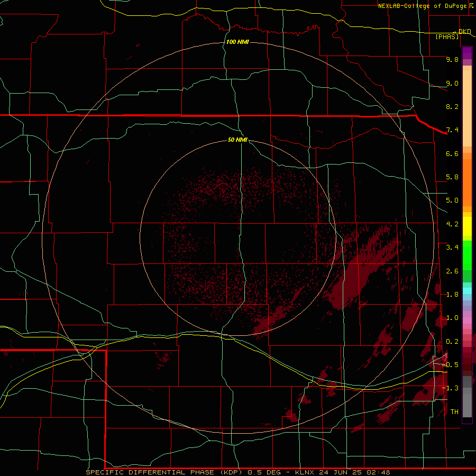Click the DKD label near the colorbar
Viewport: 476px width, 476px height.
pos(464,31)
